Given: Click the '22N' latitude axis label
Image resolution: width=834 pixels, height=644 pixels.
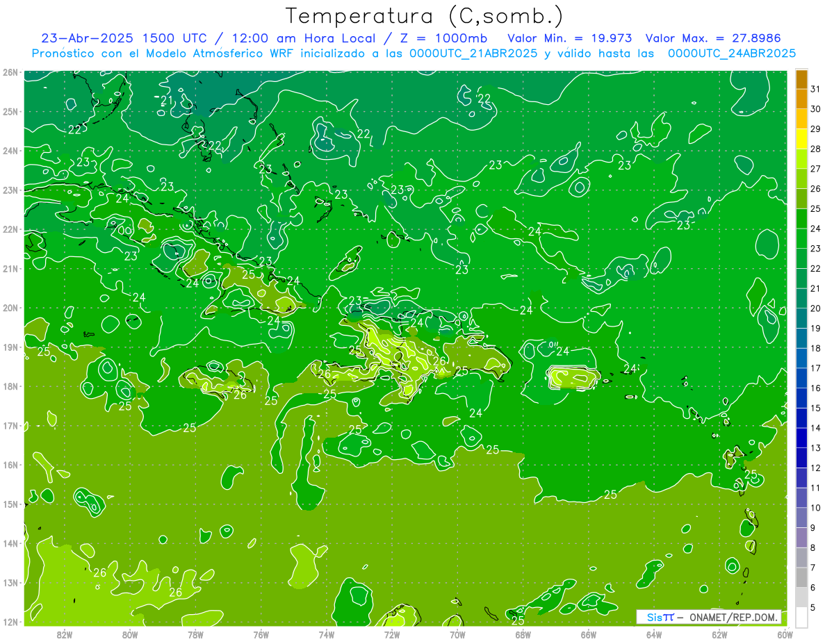Looking at the screenshot, I should pyautogui.click(x=10, y=229).
